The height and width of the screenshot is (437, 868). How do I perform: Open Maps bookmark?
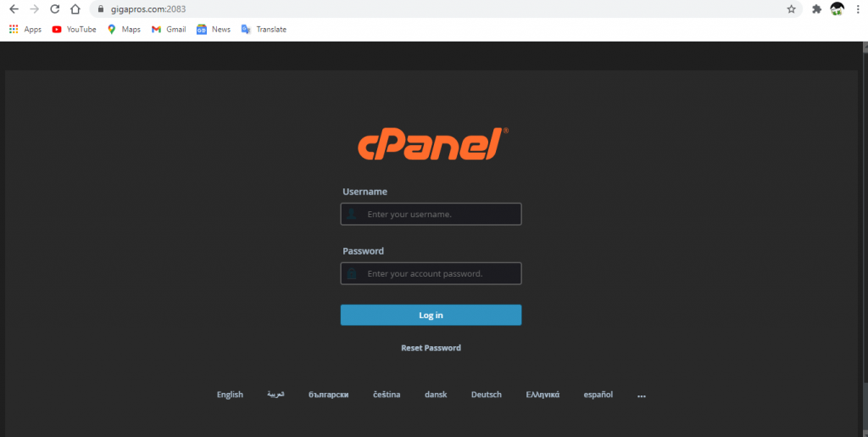124,29
